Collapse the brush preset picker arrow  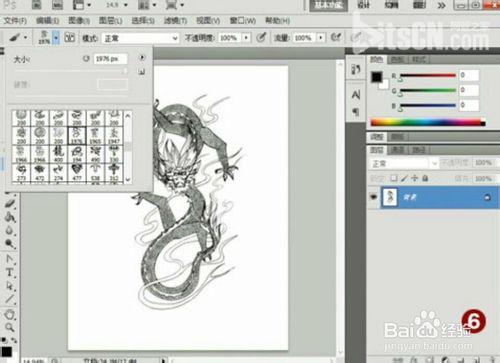click(x=56, y=38)
